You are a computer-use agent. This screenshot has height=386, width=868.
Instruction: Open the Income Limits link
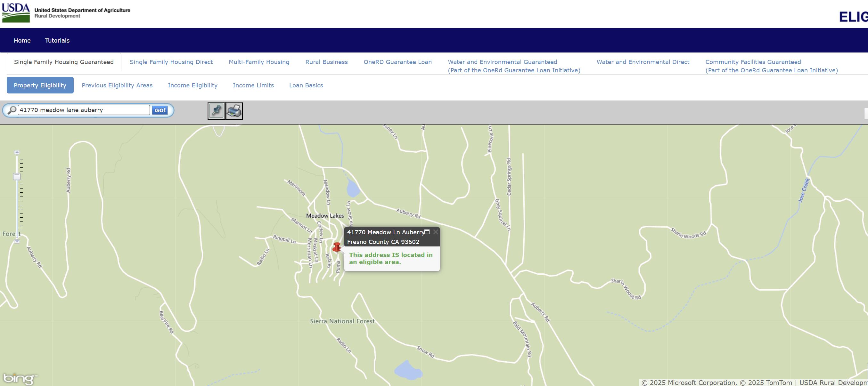click(253, 85)
